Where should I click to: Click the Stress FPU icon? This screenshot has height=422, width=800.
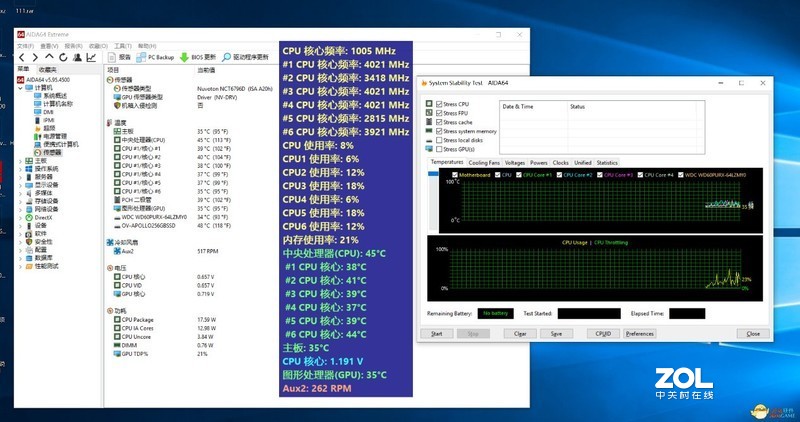click(x=429, y=113)
